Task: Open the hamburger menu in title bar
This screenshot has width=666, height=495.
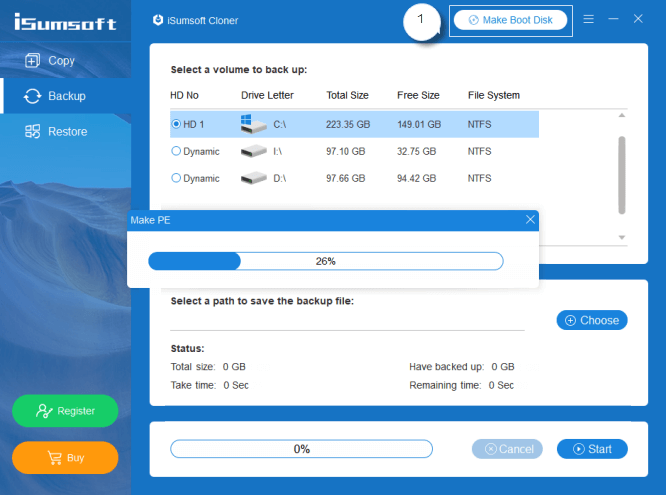Action: pos(588,19)
